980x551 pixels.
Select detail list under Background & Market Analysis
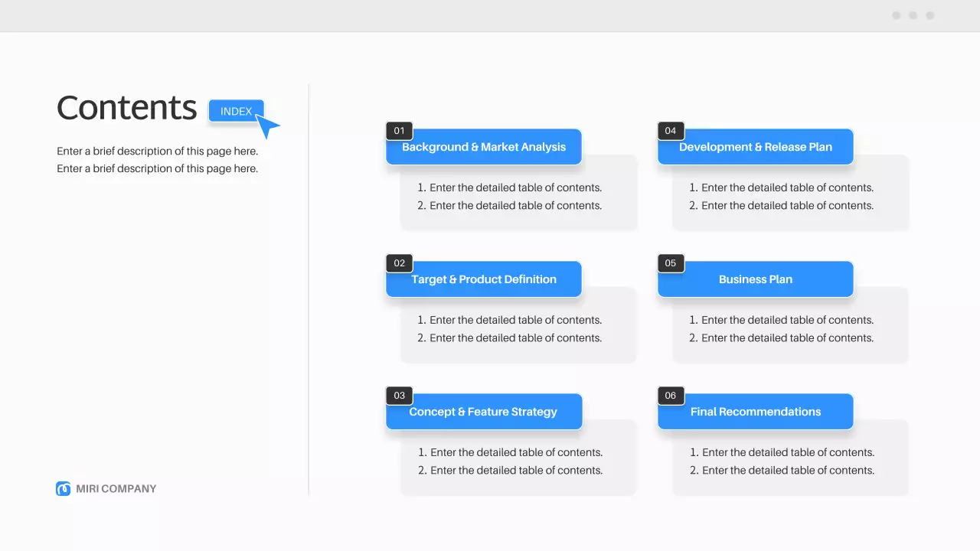pos(509,197)
